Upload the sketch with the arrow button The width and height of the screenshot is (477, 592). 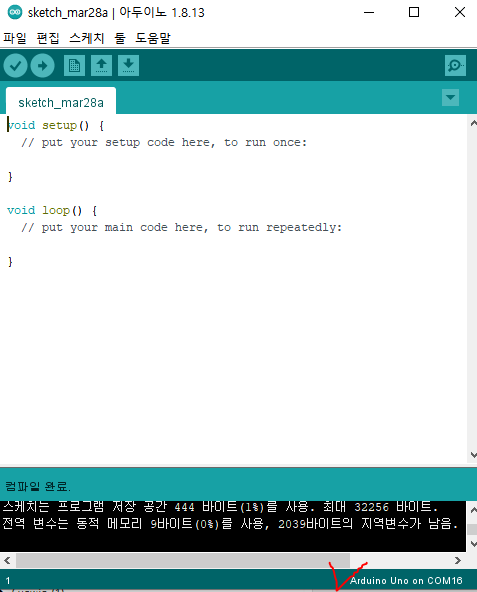(x=42, y=66)
